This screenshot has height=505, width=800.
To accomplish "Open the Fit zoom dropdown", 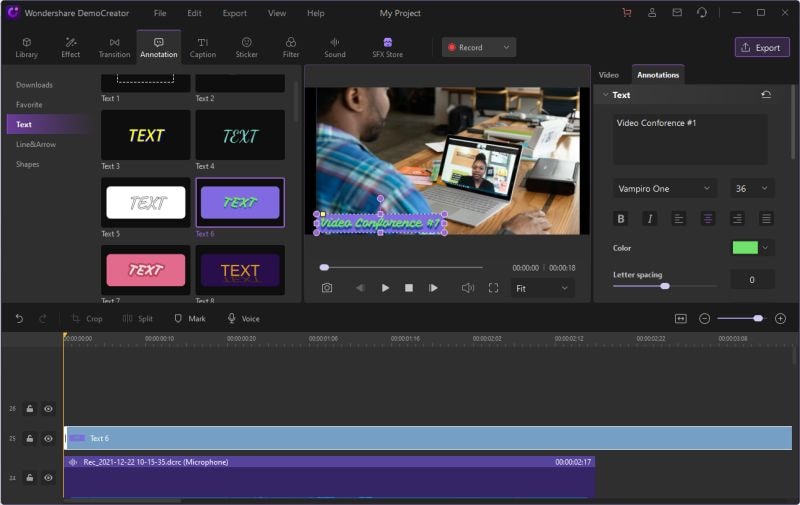I will pyautogui.click(x=542, y=289).
